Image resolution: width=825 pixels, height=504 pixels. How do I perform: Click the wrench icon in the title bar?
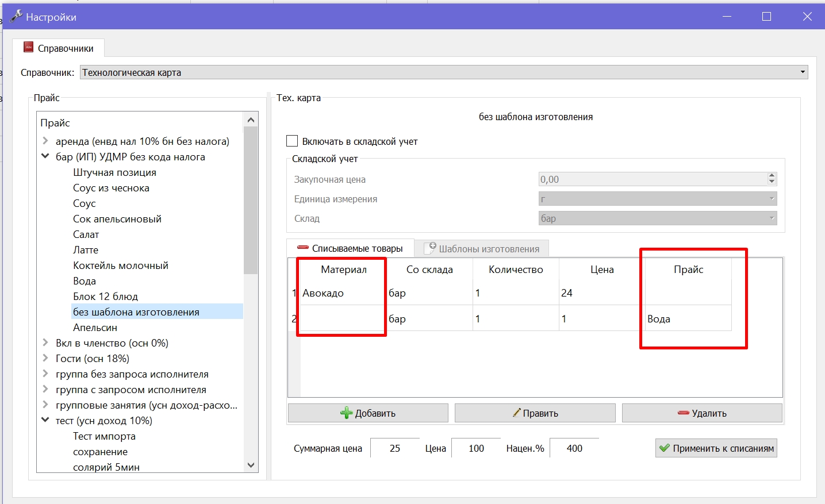16,16
